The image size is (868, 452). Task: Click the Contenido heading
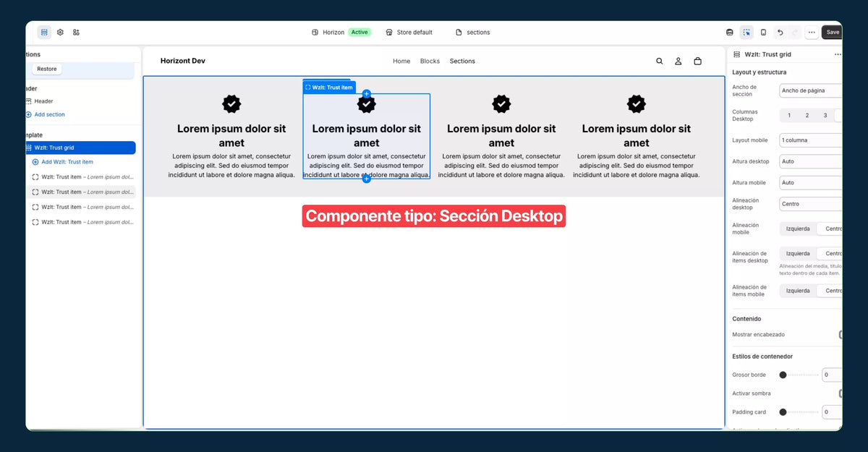coord(746,319)
